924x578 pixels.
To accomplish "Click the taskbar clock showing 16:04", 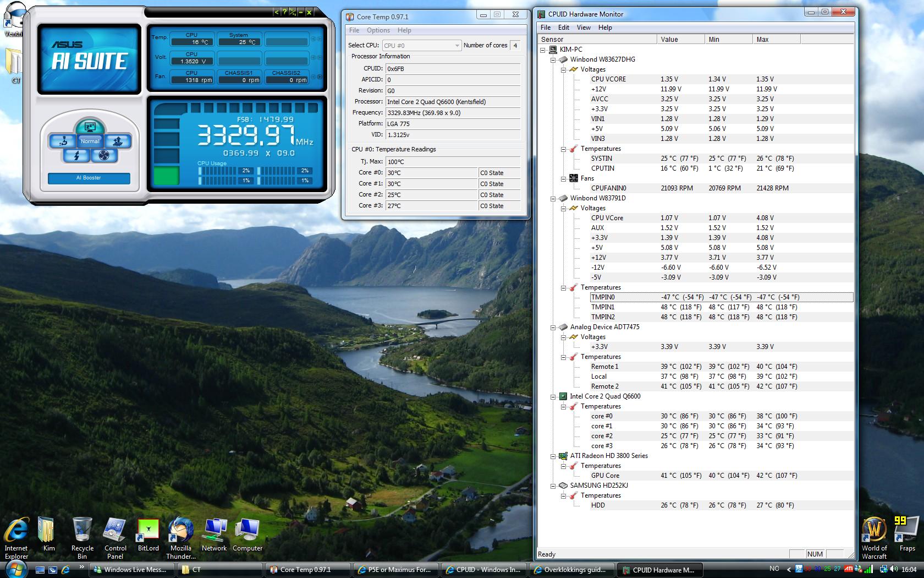I will pyautogui.click(x=909, y=569).
